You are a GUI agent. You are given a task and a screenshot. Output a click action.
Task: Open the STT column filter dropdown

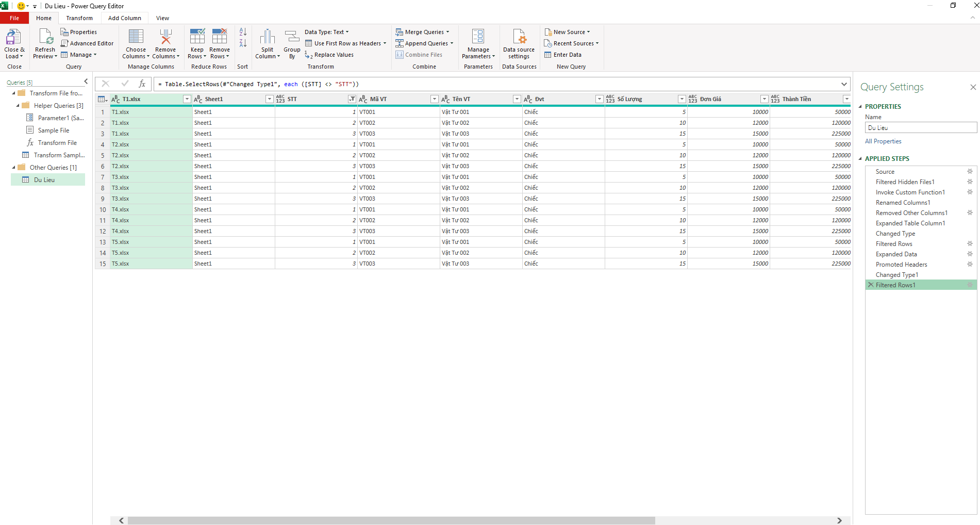click(x=352, y=99)
